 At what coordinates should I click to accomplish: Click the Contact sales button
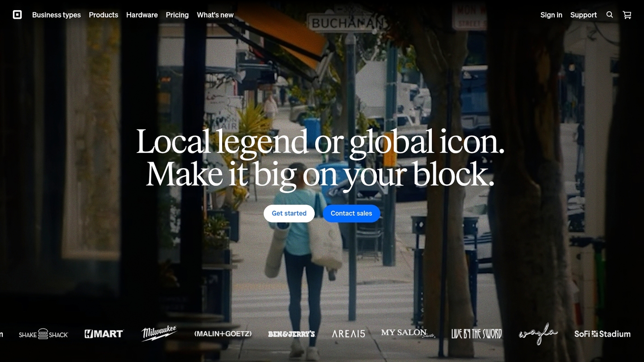351,213
